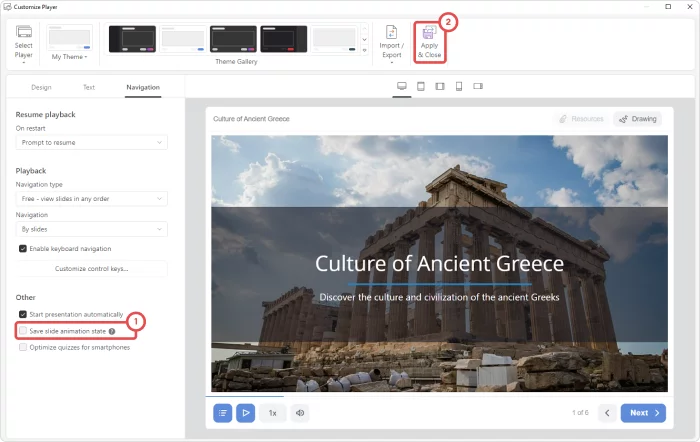Expand the On restart dropdown
This screenshot has height=442, width=700.
click(x=91, y=143)
